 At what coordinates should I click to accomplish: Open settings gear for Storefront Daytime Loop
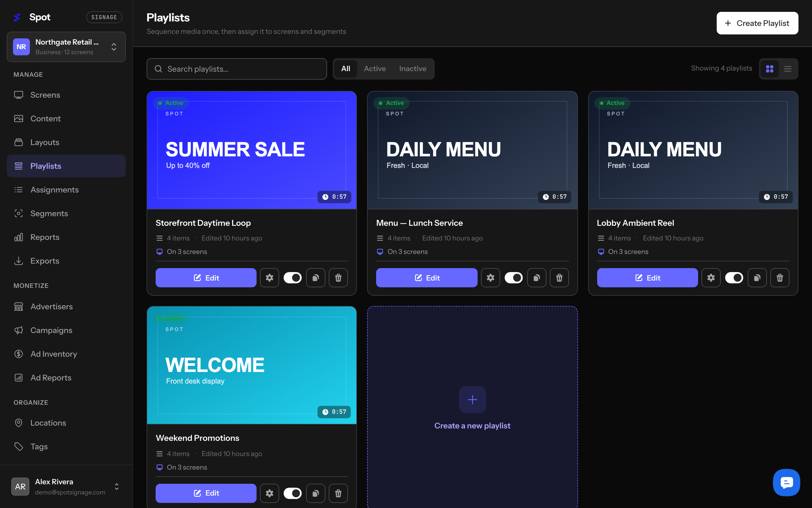[270, 277]
